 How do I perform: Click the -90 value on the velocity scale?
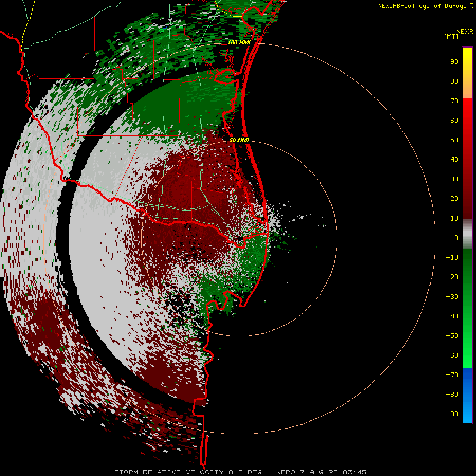pos(452,414)
